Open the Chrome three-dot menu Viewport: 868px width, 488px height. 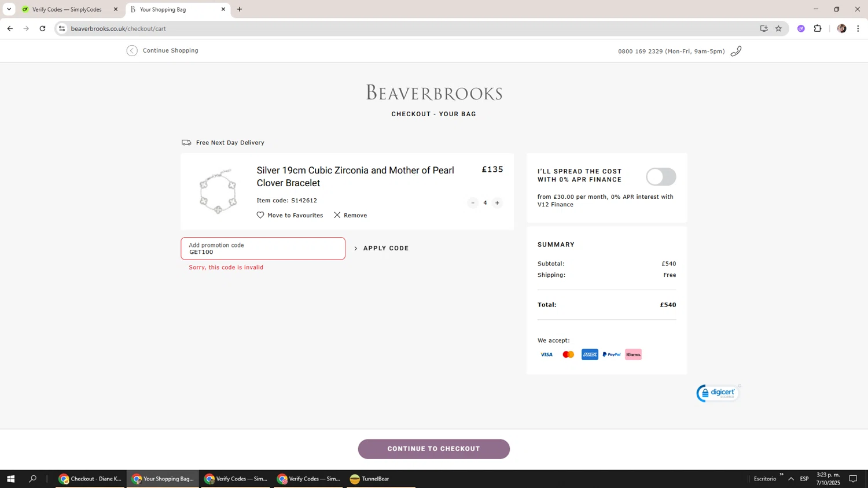tap(858, 28)
